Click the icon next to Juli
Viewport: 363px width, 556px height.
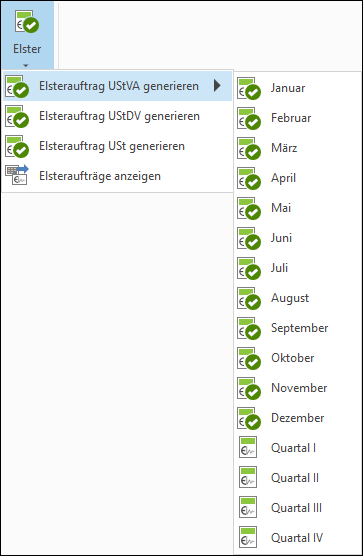(249, 268)
